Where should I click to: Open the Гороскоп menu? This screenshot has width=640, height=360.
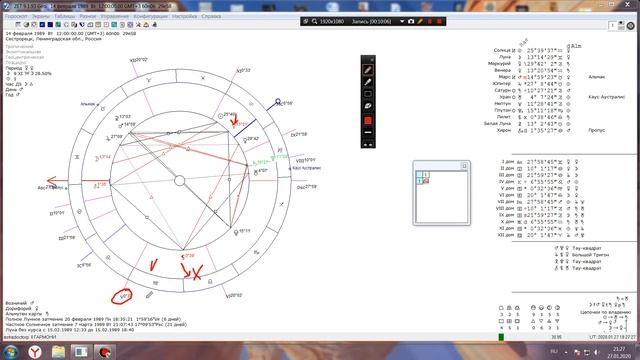point(16,16)
